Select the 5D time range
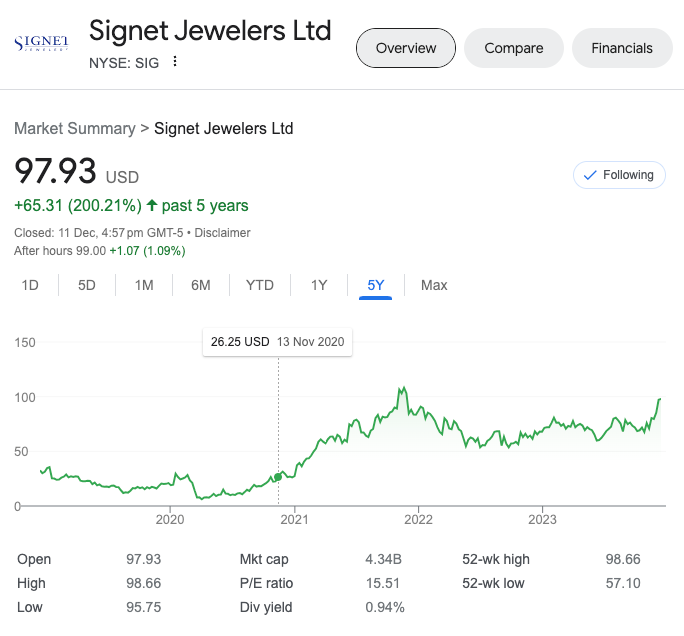The width and height of the screenshot is (684, 636). point(87,285)
